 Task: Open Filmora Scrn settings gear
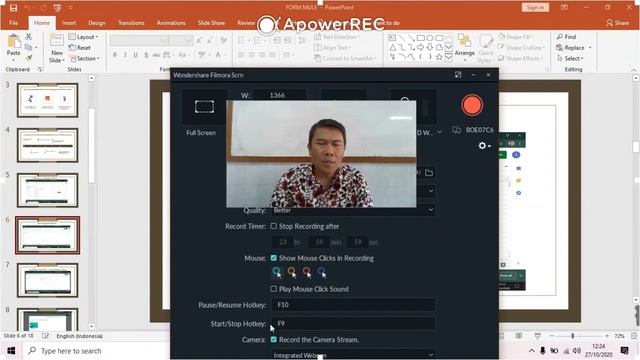pyautogui.click(x=482, y=146)
